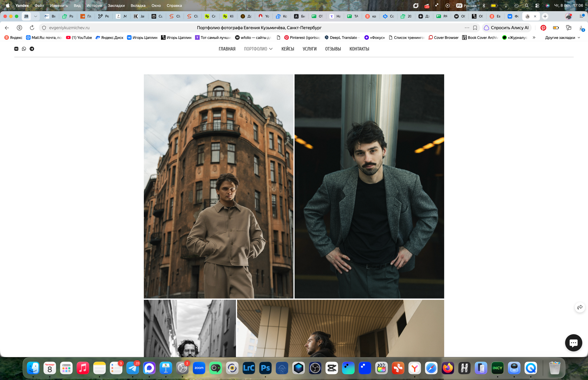Open the Telegram contact icon

32,49
